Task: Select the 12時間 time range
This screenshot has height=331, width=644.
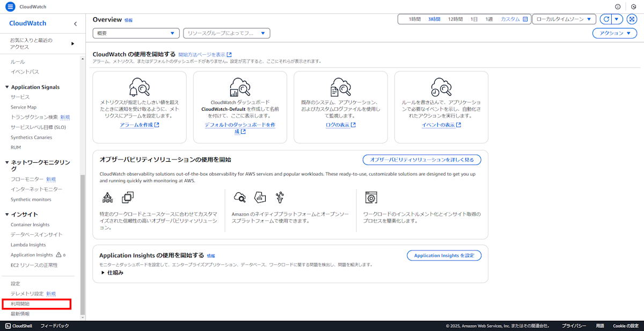Action: click(x=455, y=19)
